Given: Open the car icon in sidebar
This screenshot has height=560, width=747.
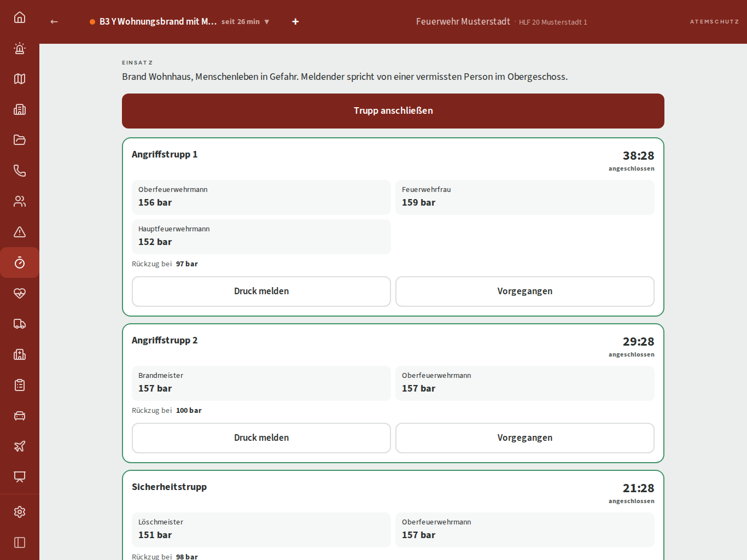Looking at the screenshot, I should click(20, 416).
